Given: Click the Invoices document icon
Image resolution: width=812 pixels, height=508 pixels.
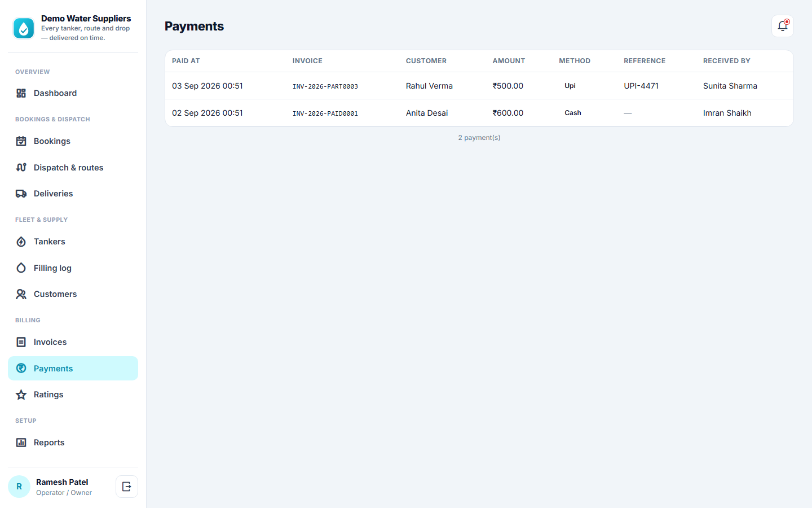Looking at the screenshot, I should pos(21,342).
